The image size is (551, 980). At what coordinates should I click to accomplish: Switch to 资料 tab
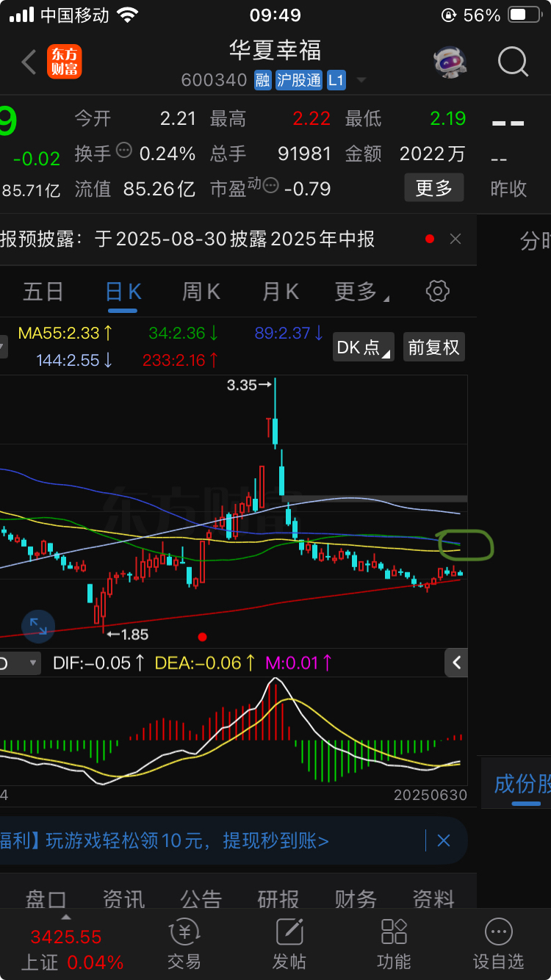click(433, 899)
